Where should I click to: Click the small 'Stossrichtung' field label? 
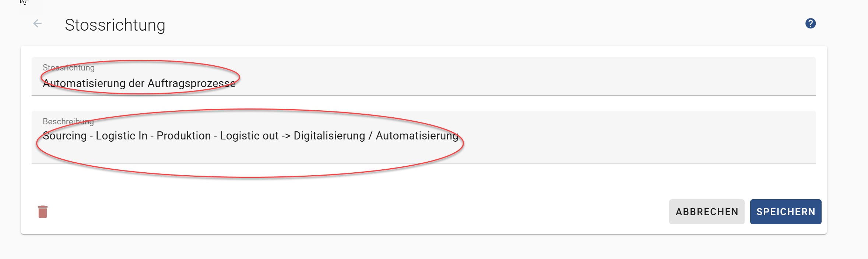click(68, 68)
